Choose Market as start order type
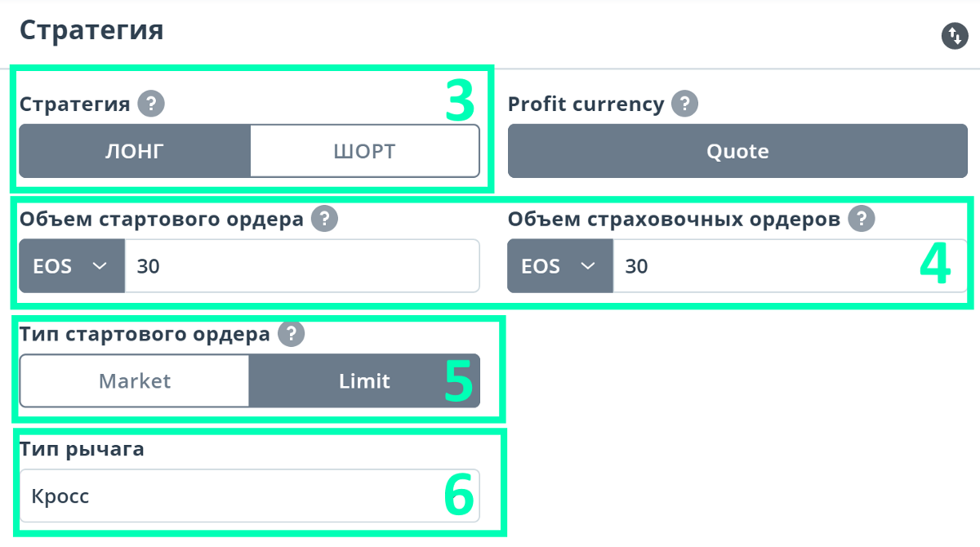This screenshot has height=547, width=980. (135, 380)
